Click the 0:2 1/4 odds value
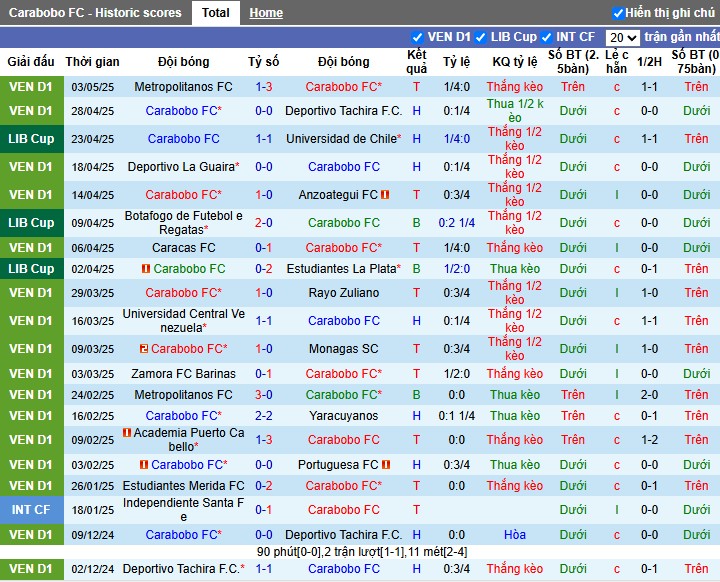 (x=456, y=223)
